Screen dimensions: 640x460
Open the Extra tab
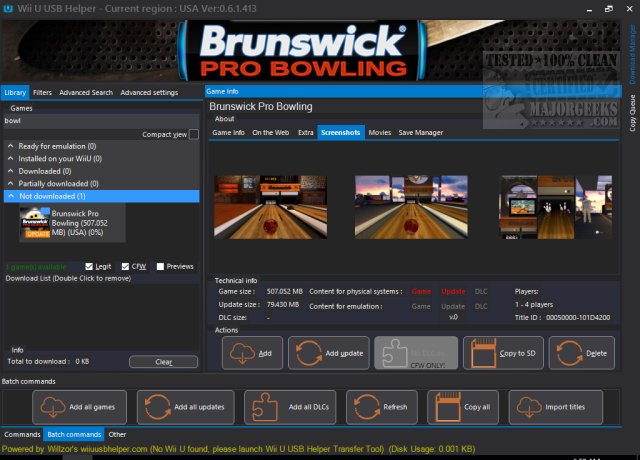[x=306, y=133]
